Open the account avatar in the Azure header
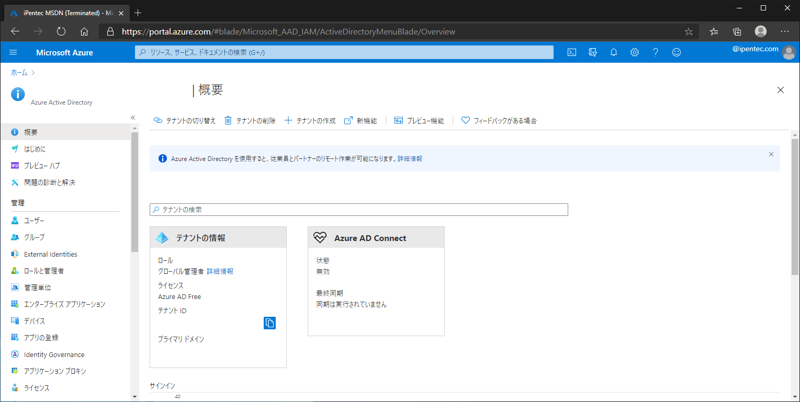This screenshot has width=800, height=402. tap(789, 52)
